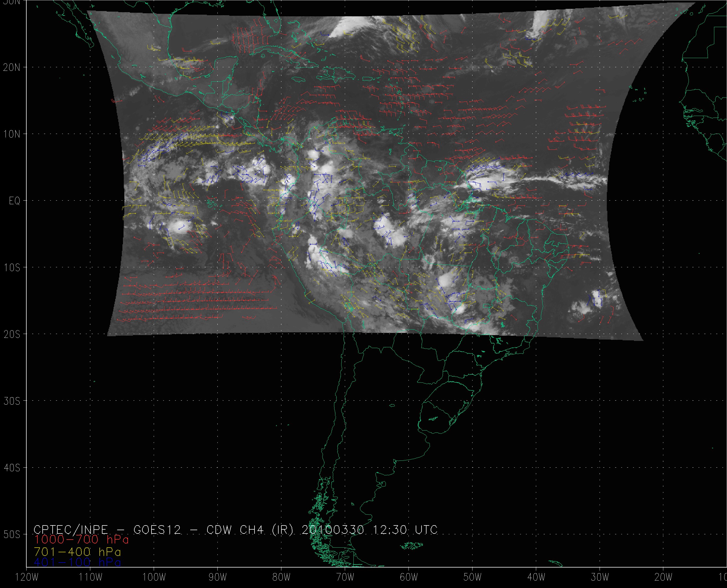Viewport: 727px width, 588px height.
Task: Click the 50S latitude axis label
Action: (x=12, y=535)
